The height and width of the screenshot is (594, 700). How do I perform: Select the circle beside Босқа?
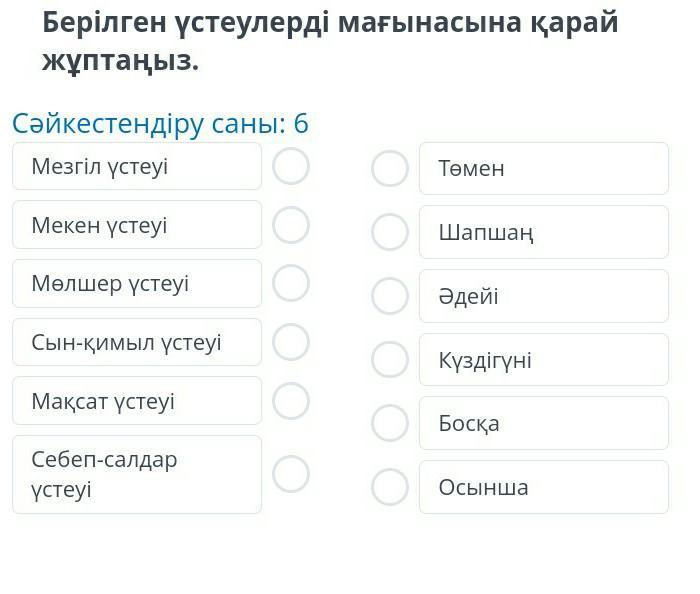coord(390,423)
